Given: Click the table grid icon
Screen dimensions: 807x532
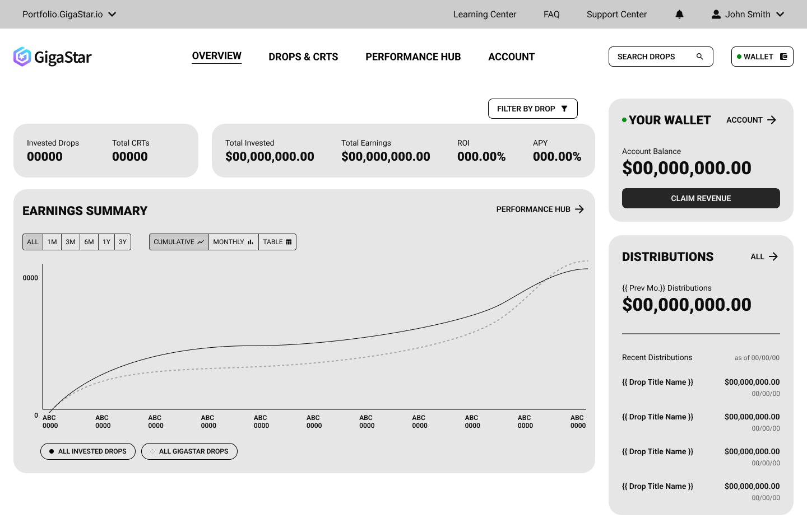Looking at the screenshot, I should 289,242.
